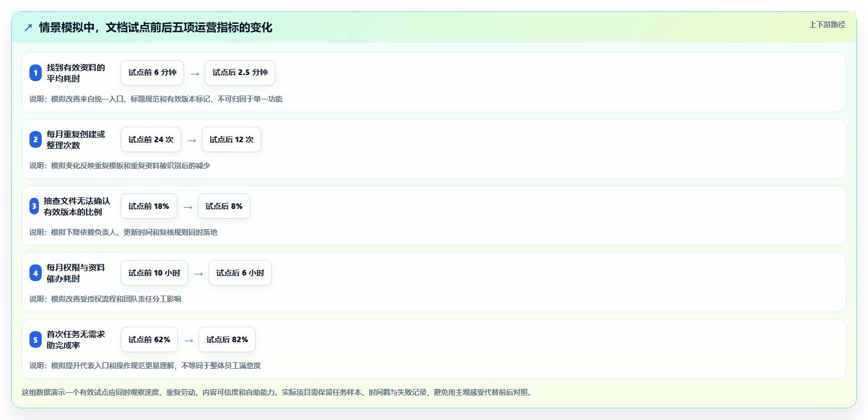Click the label 每月重复创建或整理次数
868x420 pixels.
[x=76, y=139]
